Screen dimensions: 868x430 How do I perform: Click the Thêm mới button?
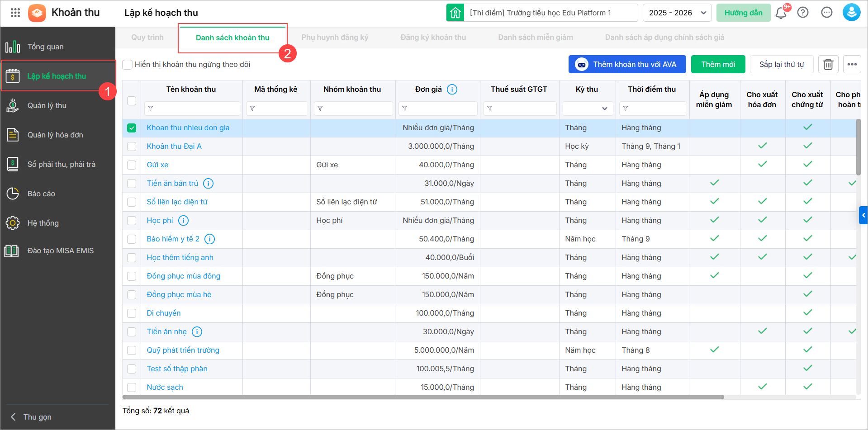pos(718,65)
